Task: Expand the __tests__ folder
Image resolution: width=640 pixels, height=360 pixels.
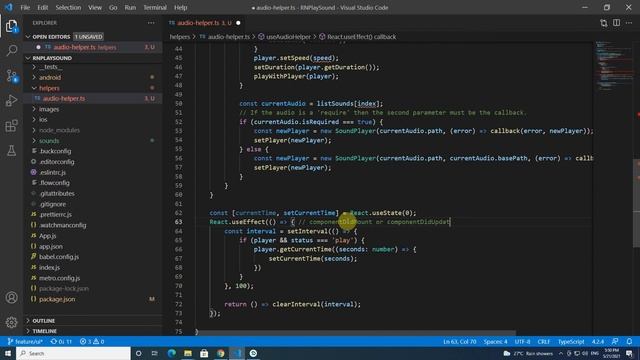Action: [x=50, y=67]
